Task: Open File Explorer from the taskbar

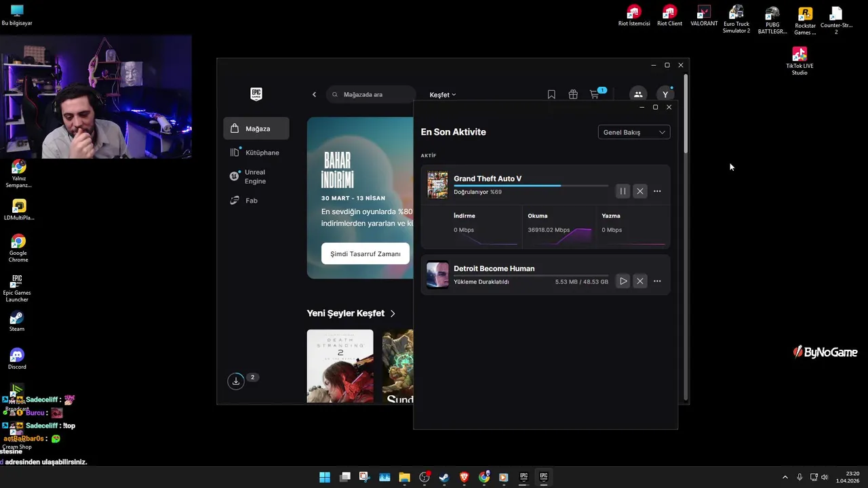Action: coord(404,477)
